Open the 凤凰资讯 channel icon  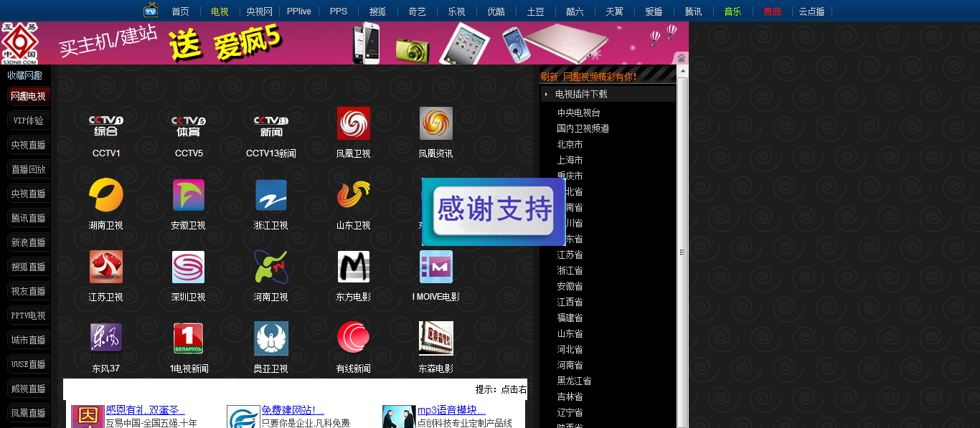[x=436, y=123]
